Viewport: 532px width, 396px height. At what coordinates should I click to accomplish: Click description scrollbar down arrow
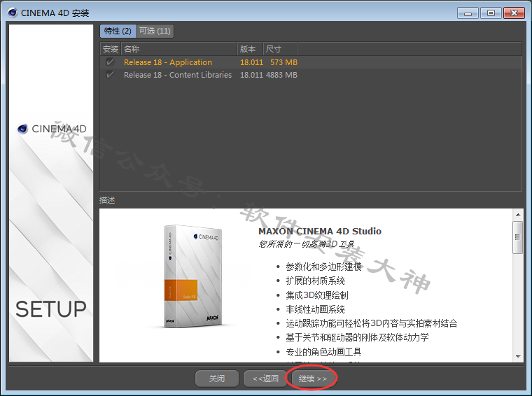pyautogui.click(x=517, y=356)
